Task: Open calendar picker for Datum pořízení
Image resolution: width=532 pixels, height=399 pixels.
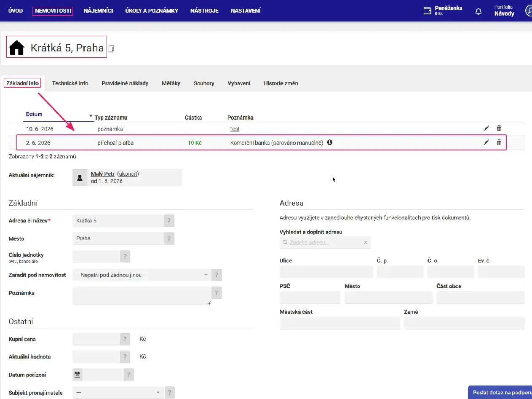Action: 78,374
